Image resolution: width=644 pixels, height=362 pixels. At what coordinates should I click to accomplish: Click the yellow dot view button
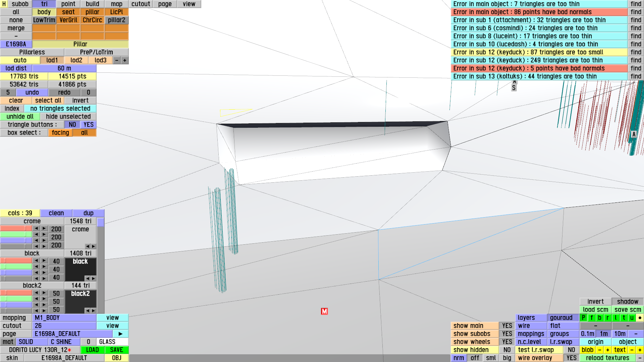640,318
